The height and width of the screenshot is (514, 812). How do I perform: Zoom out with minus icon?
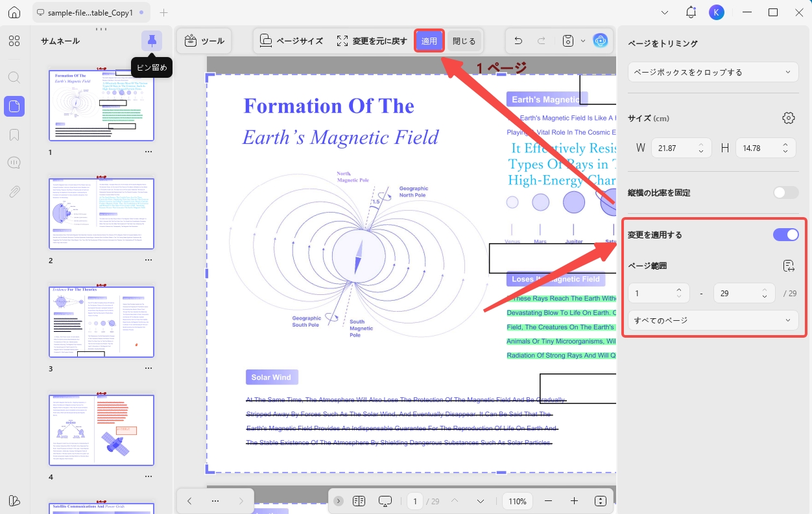pyautogui.click(x=549, y=501)
